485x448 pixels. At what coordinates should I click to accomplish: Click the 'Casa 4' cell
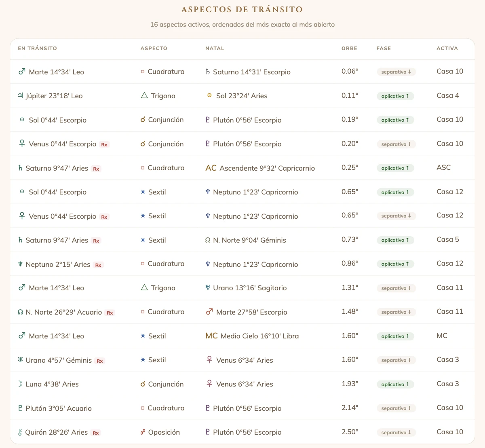coord(448,95)
